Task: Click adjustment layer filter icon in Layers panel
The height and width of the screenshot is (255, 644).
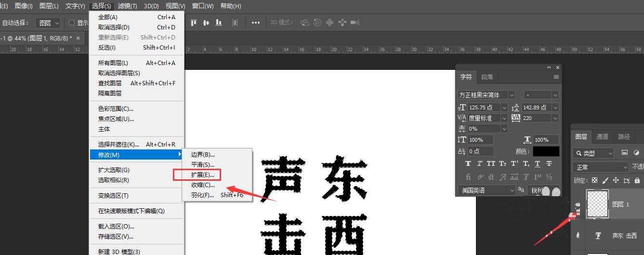Action: point(636,153)
